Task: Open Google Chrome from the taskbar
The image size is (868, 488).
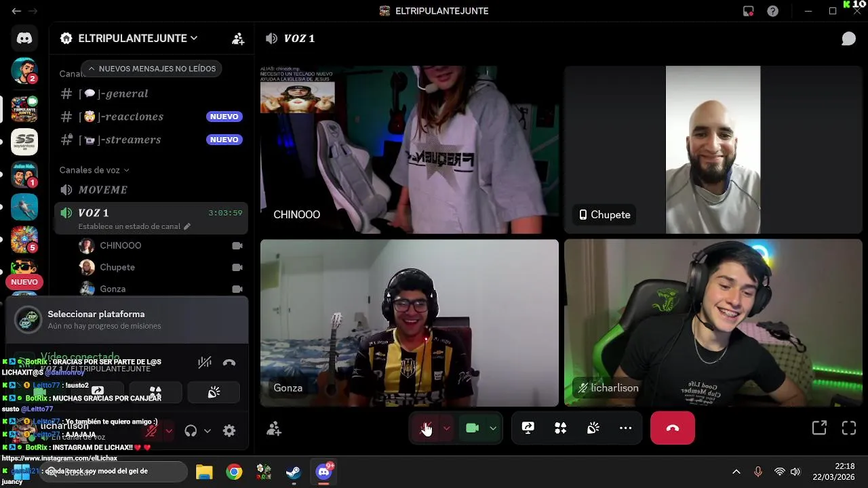Action: pyautogui.click(x=234, y=472)
